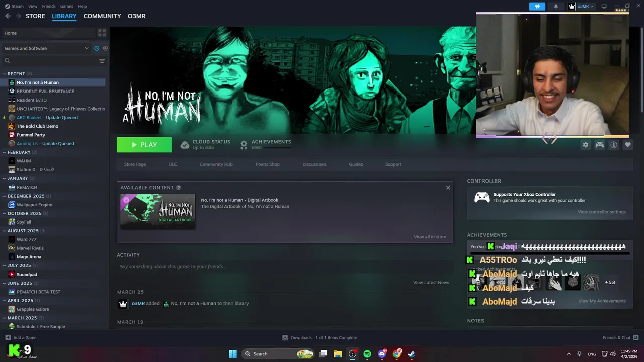Viewport: 644px width, 362px height.
Task: Open Digital Artbook DLC thumbnail
Action: (x=157, y=211)
